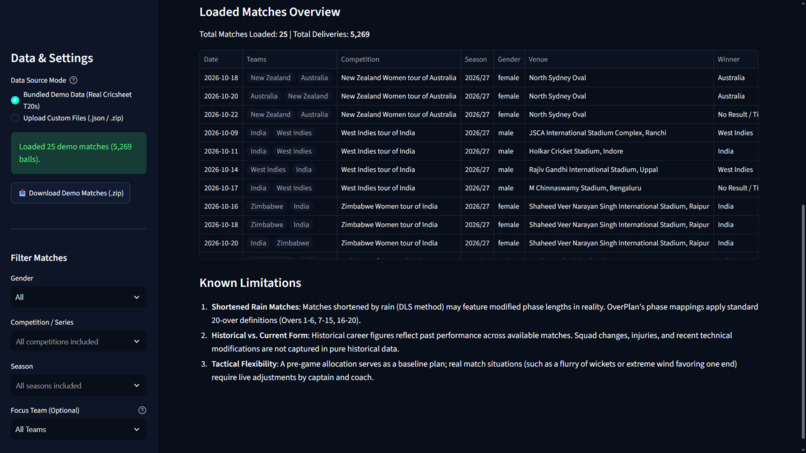Click date cell 2026-10-17
806x453 pixels.
(x=221, y=188)
